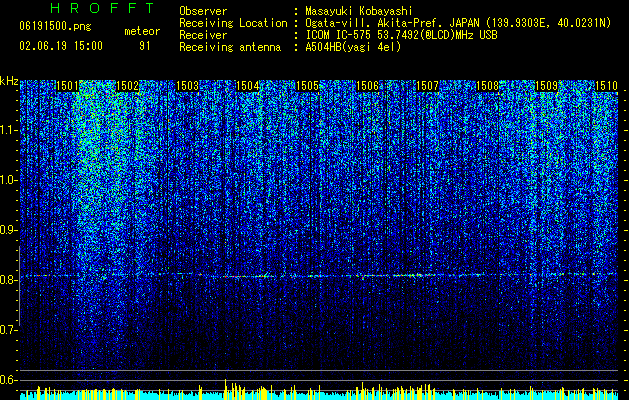Click the 1502 time marker
This screenshot has height=400, width=629.
tap(127, 86)
